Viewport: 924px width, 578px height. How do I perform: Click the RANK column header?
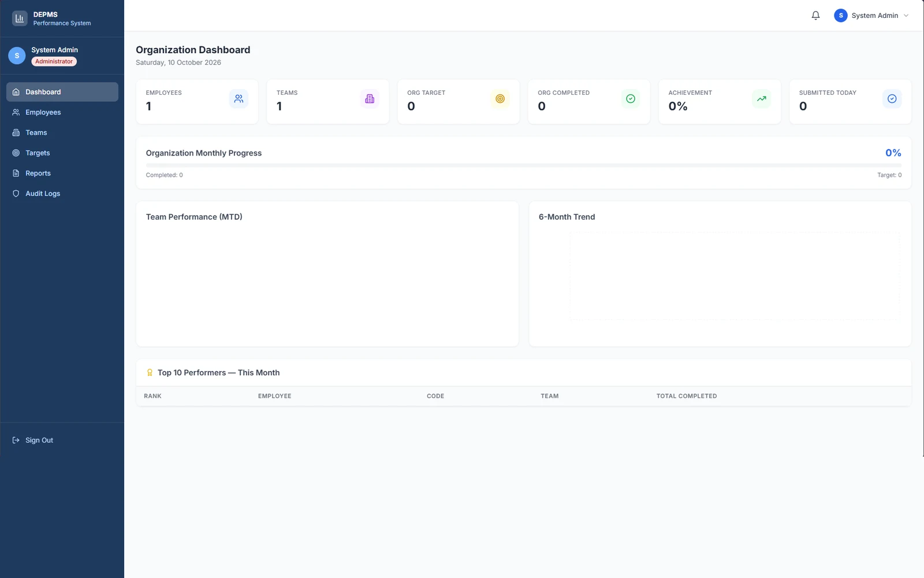[x=152, y=396]
